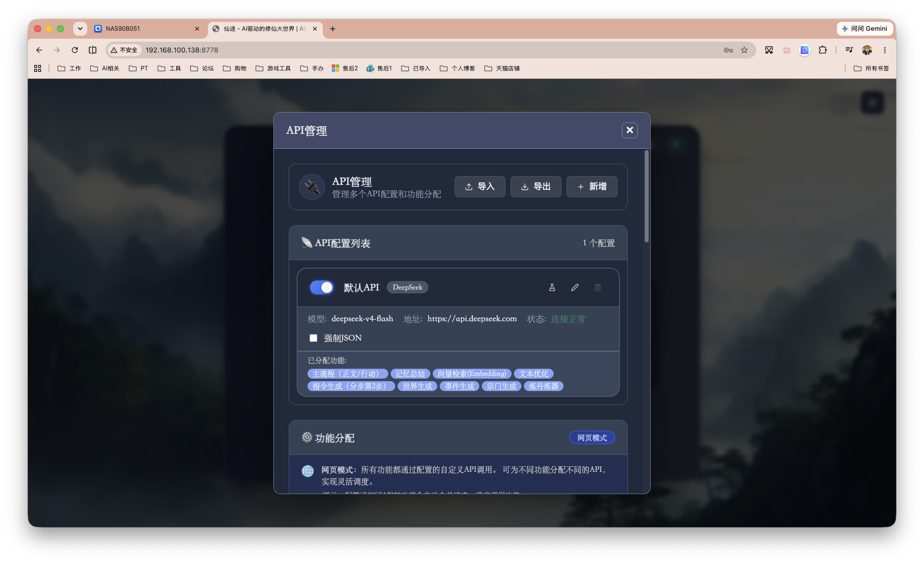Screen dimensions: 924x564
Task: Bookmark this page with the star icon
Action: [744, 50]
